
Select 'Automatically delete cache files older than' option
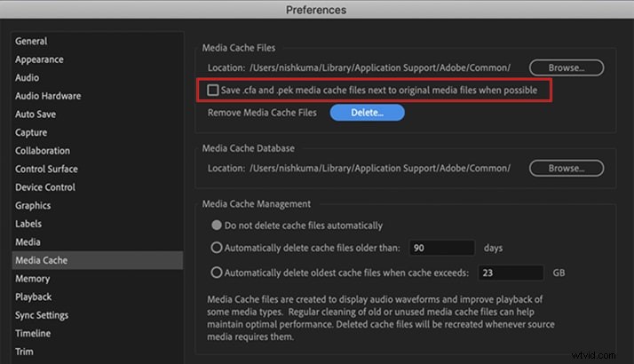pyautogui.click(x=216, y=248)
